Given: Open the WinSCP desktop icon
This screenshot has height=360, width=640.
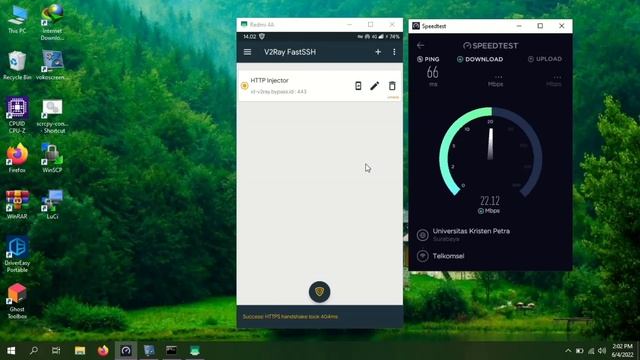Looking at the screenshot, I should [52, 158].
